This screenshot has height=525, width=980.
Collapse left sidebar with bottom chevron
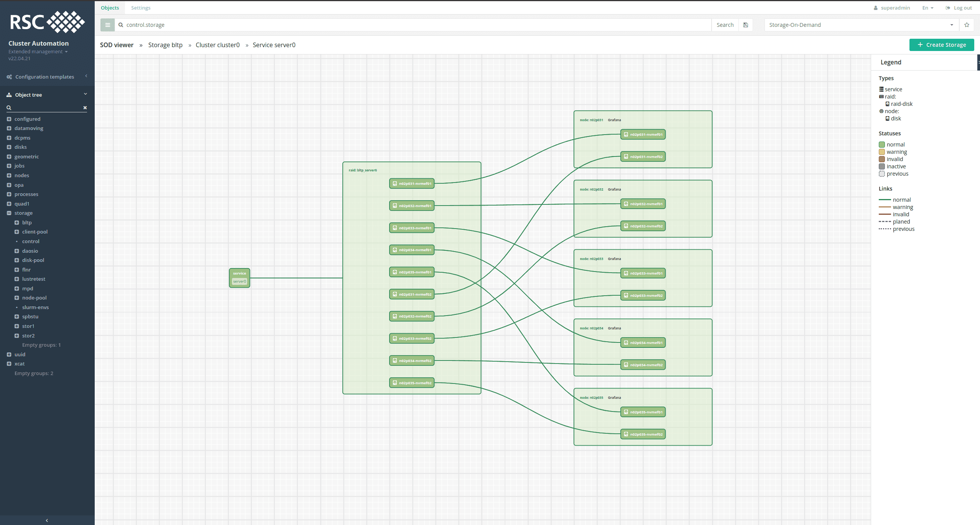pyautogui.click(x=47, y=520)
